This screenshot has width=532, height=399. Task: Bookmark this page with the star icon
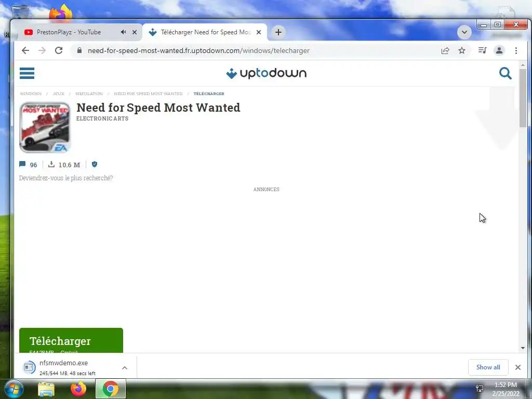(x=462, y=50)
